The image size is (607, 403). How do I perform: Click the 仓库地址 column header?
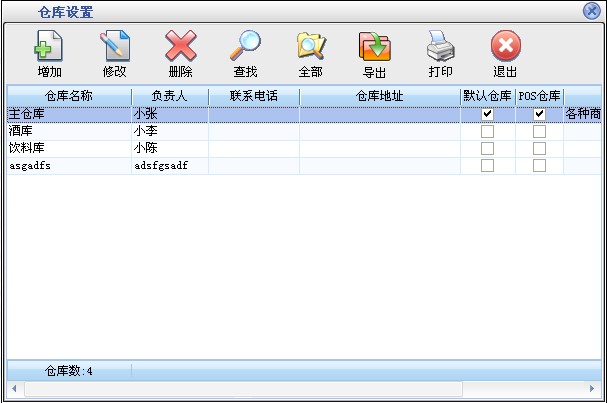[x=379, y=97]
